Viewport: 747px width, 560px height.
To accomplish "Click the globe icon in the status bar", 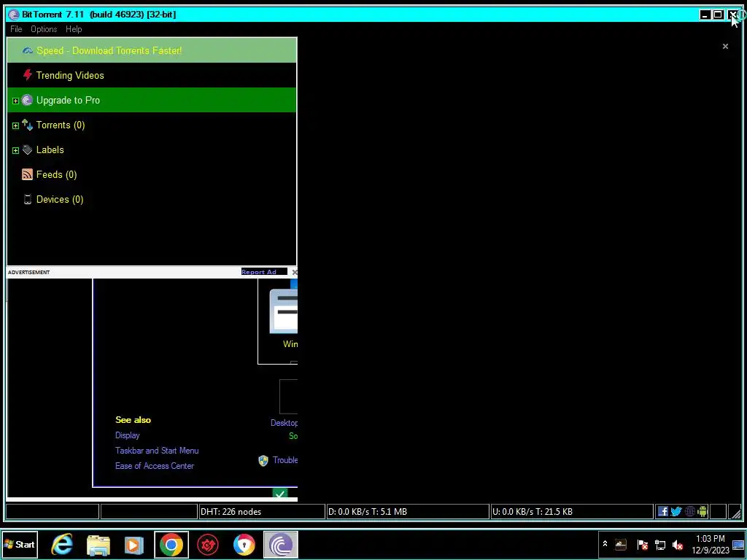I will (x=689, y=511).
